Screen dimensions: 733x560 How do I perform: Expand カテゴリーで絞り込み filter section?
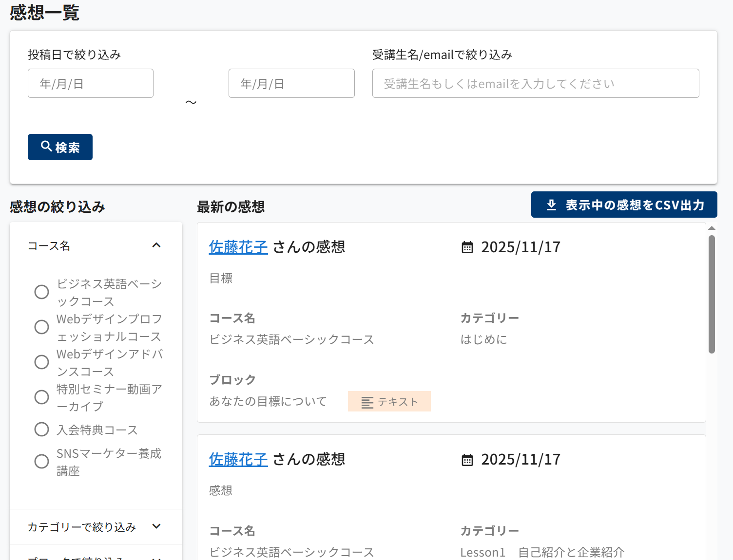pyautogui.click(x=156, y=526)
